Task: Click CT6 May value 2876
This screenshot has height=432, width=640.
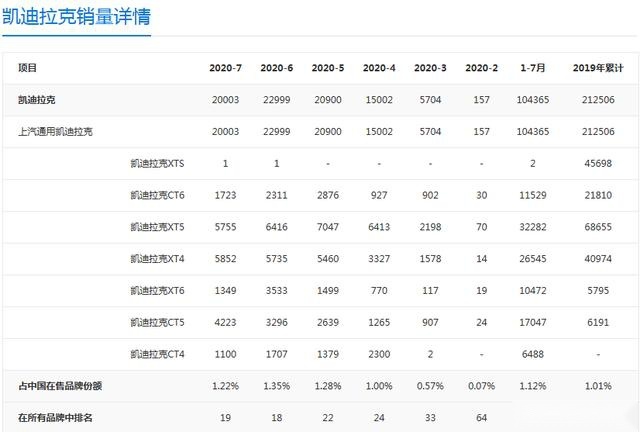Action: (x=328, y=195)
